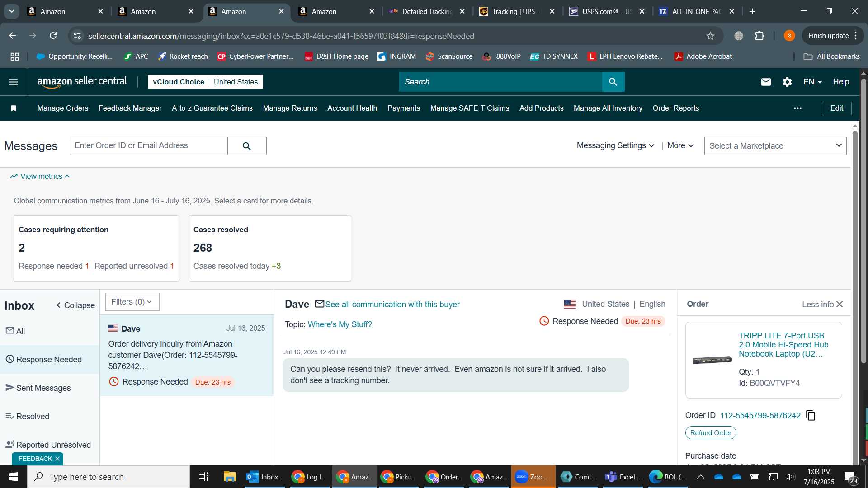Collapse the View metrics section
This screenshot has width=868, height=488.
(x=40, y=176)
